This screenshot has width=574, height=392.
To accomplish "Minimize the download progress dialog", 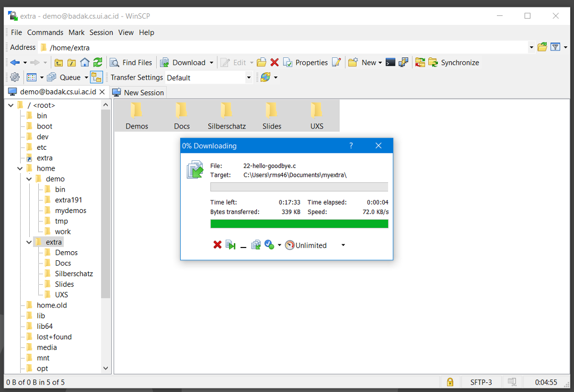I will click(x=243, y=245).
